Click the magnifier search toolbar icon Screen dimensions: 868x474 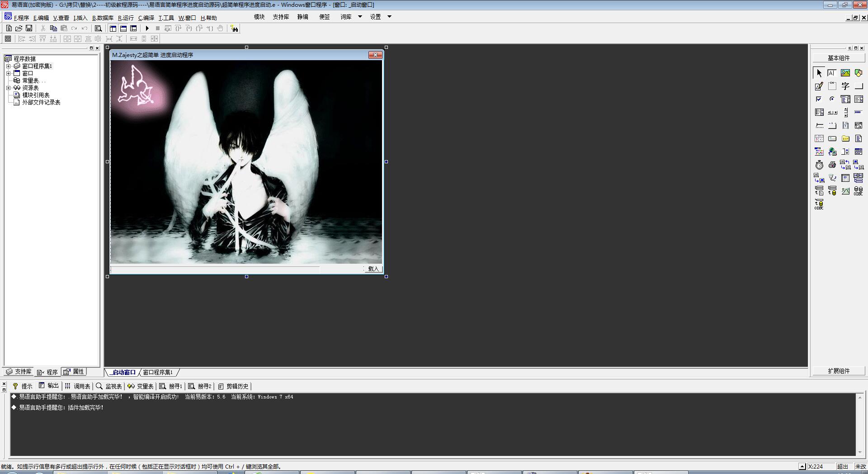98,28
